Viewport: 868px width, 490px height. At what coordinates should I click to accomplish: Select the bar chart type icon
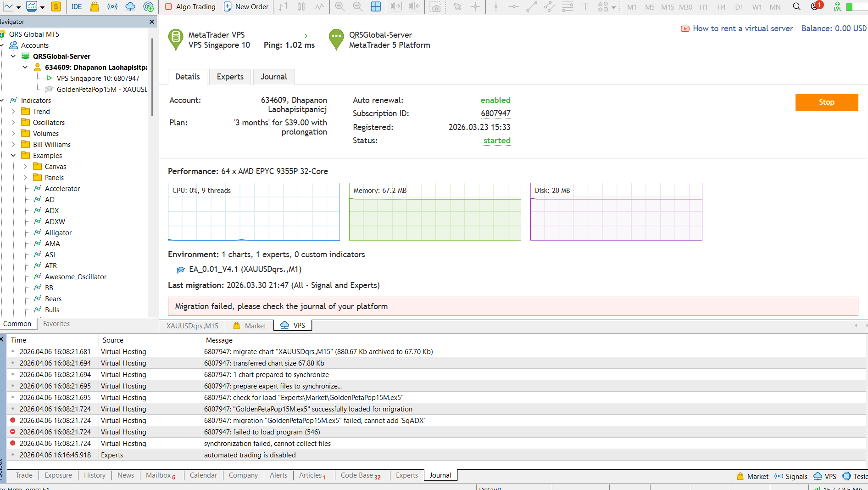pos(284,6)
